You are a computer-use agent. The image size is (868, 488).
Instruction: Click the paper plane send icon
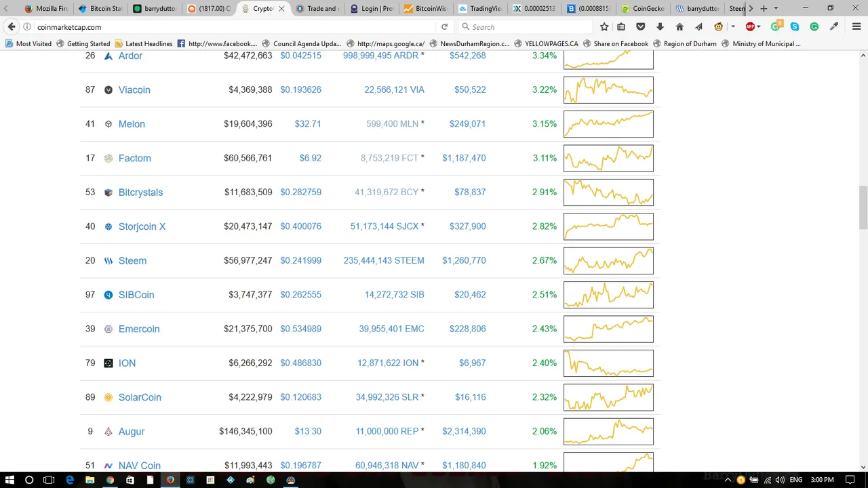[698, 27]
